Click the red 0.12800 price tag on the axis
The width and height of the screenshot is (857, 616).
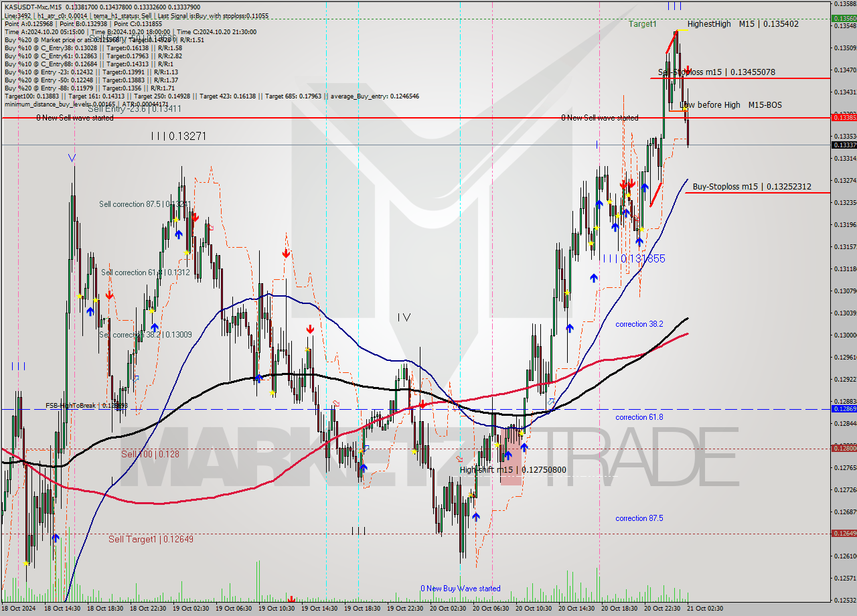pos(844,448)
